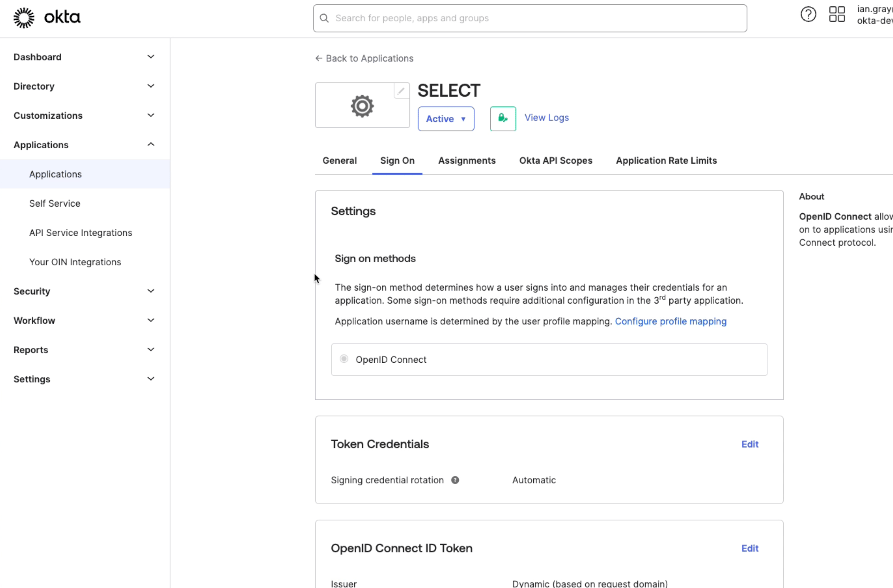Click the Security sidebar label
The image size is (893, 588).
click(32, 291)
